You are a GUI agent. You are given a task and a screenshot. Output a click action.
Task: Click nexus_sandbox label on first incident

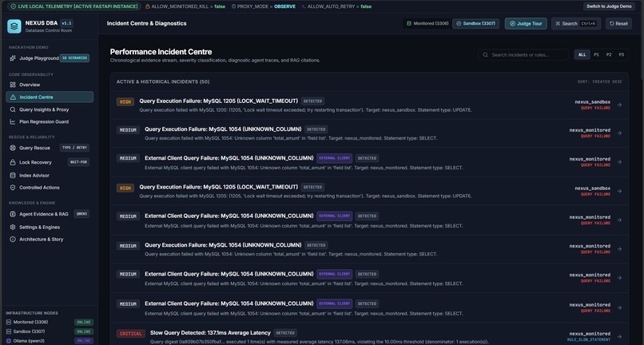point(593,102)
